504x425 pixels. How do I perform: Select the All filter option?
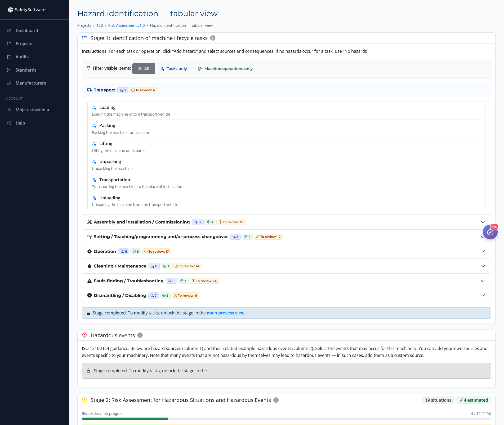point(143,69)
